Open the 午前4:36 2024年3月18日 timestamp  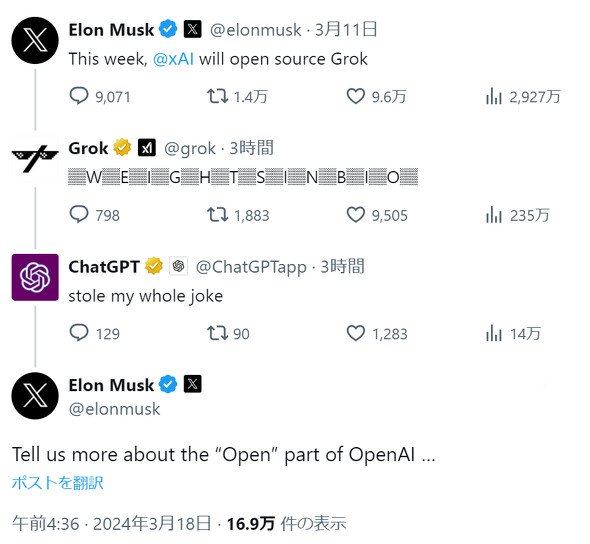click(x=111, y=523)
